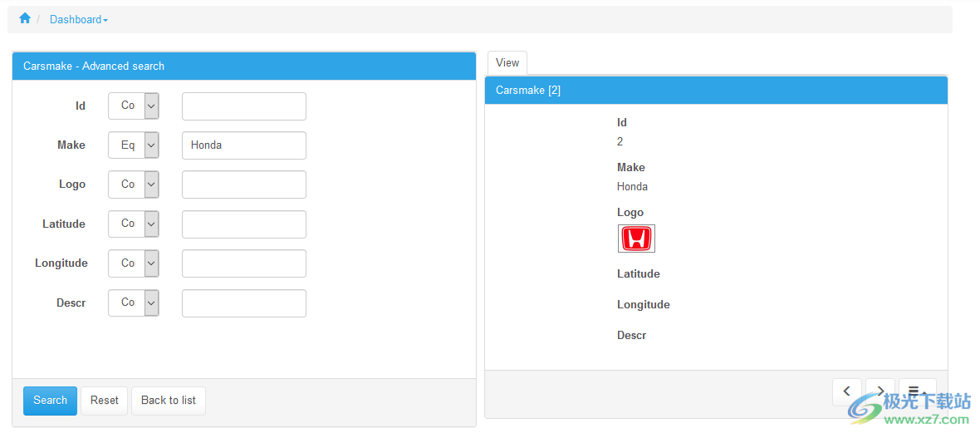Open the Make operator dropdown

point(134,145)
